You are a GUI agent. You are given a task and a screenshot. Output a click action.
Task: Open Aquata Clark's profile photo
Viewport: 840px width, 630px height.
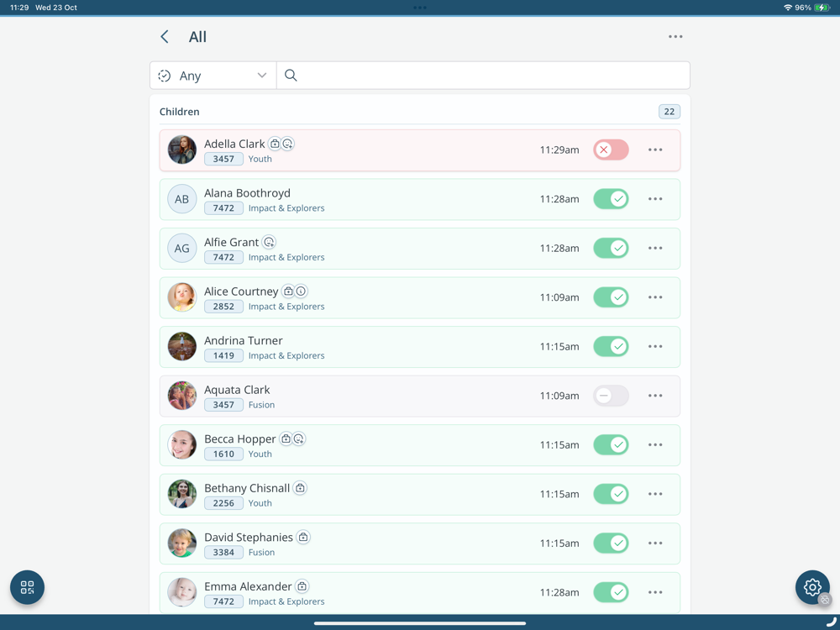click(x=182, y=396)
